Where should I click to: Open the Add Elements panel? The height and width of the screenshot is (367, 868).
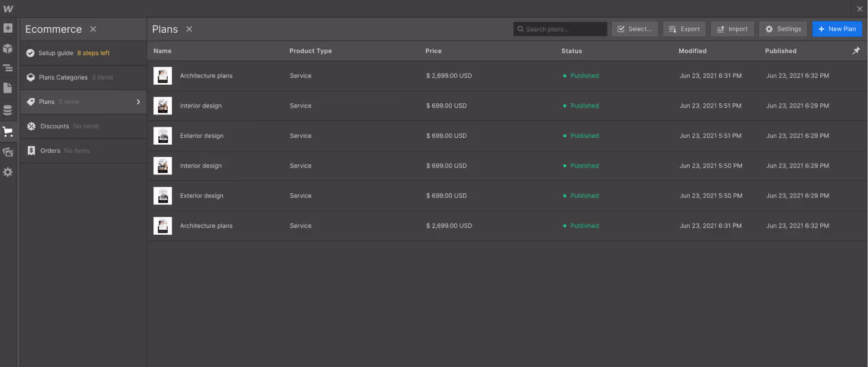(8, 28)
